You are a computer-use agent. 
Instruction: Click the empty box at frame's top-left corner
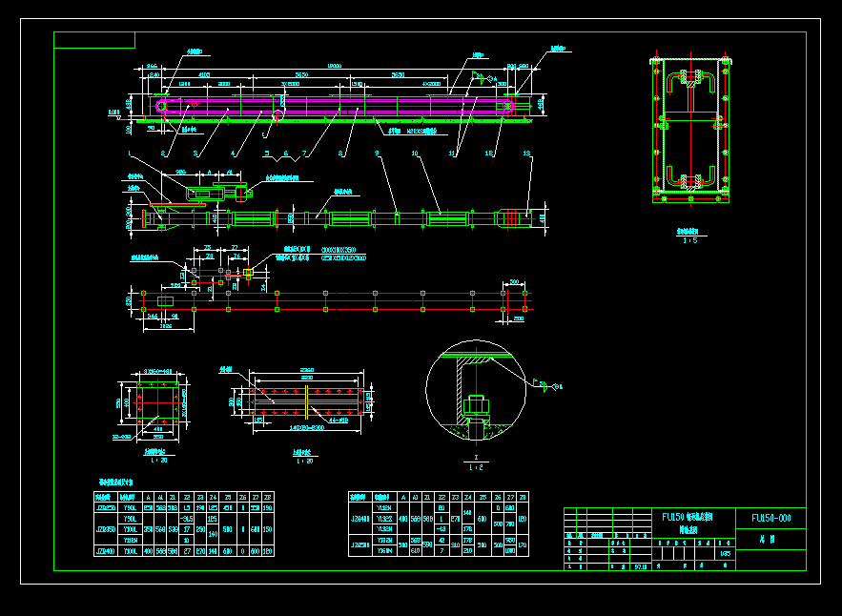coord(94,40)
